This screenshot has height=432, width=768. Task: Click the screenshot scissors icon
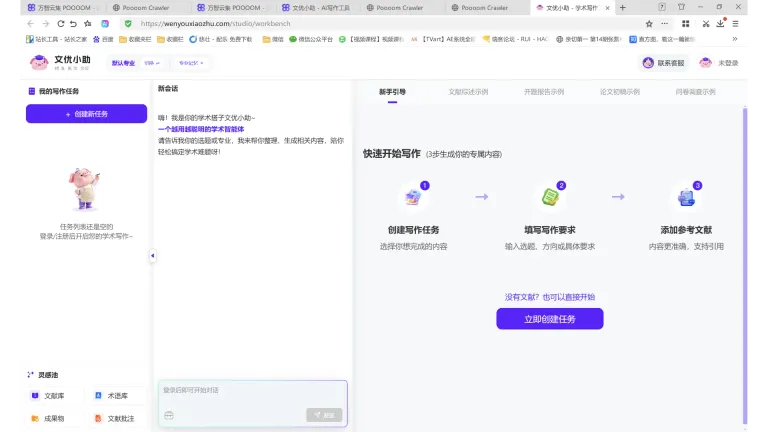706,24
